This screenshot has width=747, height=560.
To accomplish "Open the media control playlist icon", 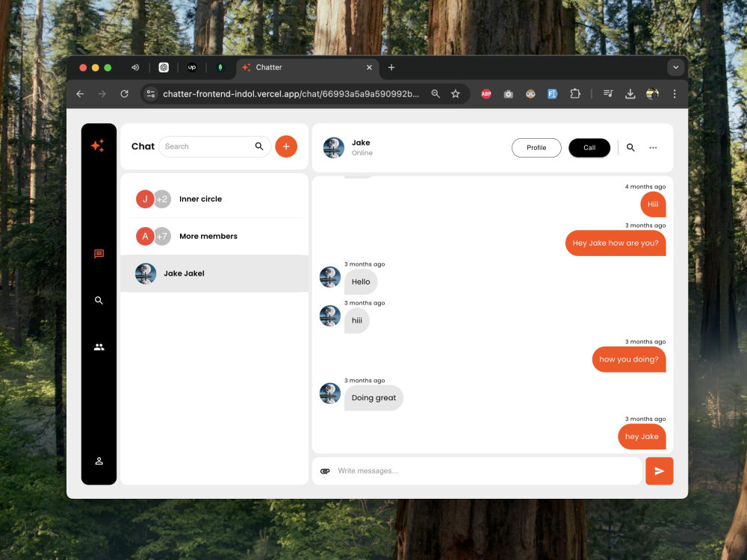I will (x=608, y=94).
